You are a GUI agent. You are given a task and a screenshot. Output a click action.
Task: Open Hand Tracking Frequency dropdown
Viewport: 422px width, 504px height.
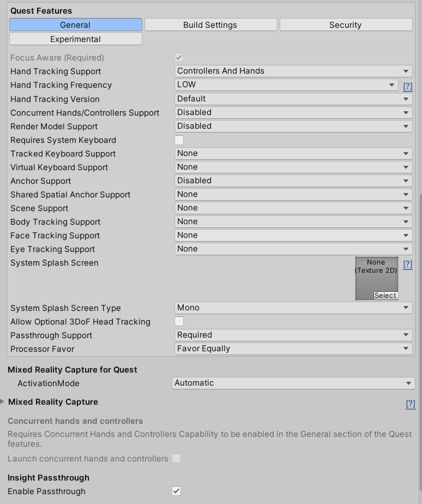tap(286, 85)
